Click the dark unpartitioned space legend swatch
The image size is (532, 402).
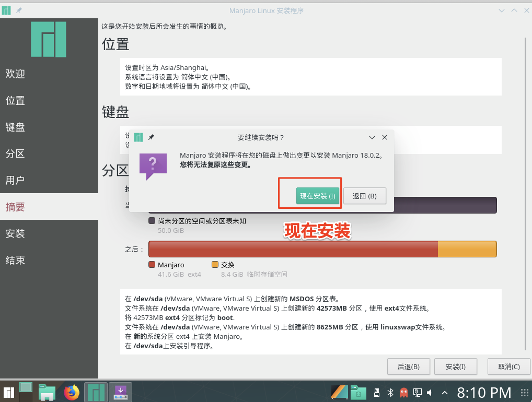152,221
